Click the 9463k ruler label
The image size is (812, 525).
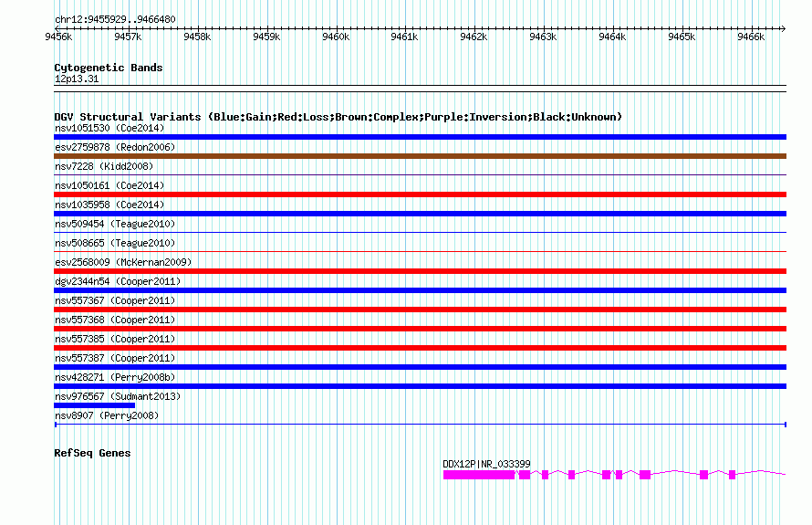click(x=543, y=37)
